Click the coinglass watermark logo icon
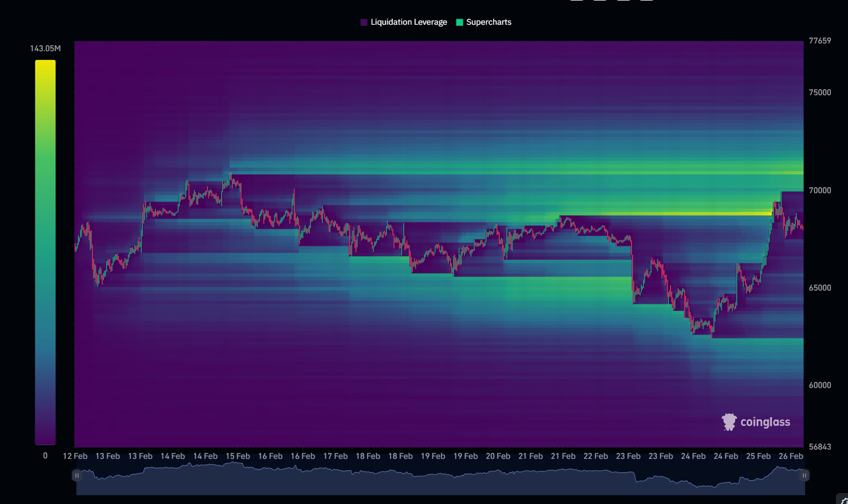The width and height of the screenshot is (848, 504). pyautogui.click(x=729, y=422)
